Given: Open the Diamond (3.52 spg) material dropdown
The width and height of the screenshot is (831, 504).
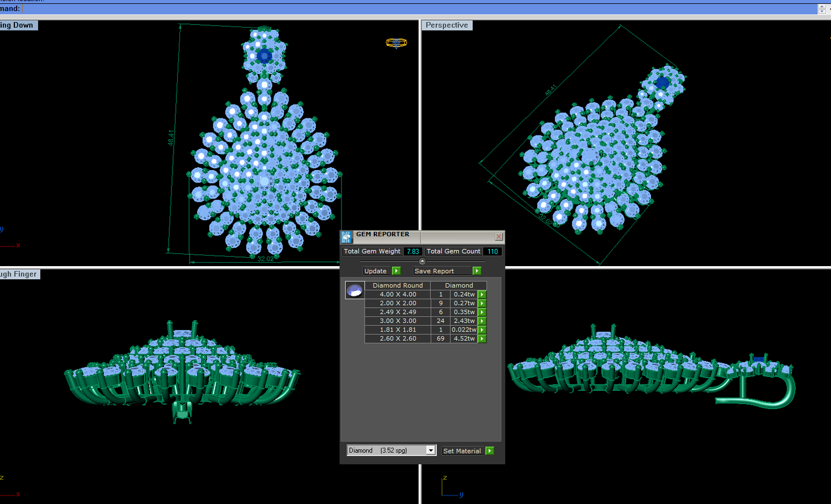Looking at the screenshot, I should click(391, 451).
